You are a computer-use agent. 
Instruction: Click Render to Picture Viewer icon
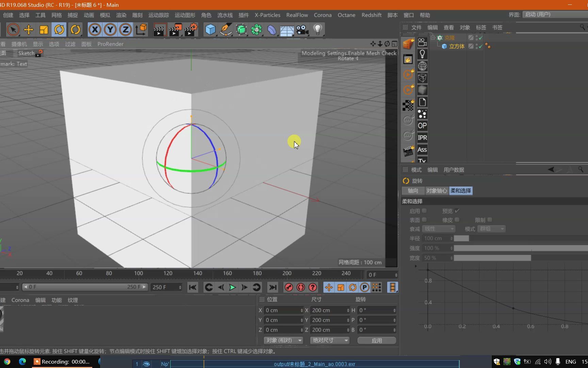(175, 30)
